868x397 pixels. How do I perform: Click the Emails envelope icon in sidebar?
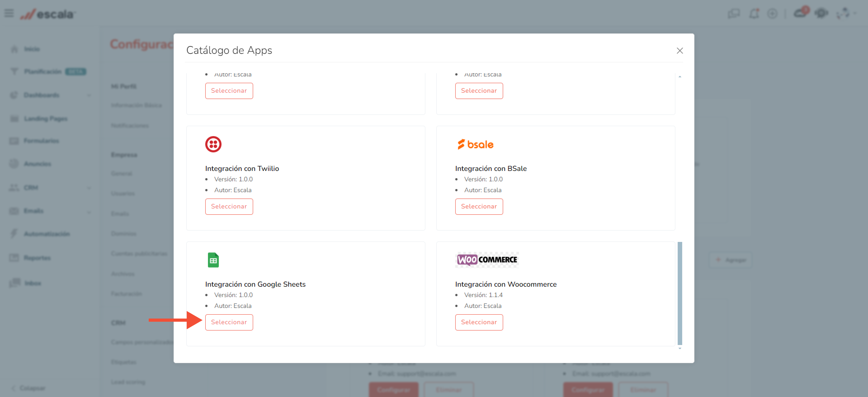coord(14,211)
